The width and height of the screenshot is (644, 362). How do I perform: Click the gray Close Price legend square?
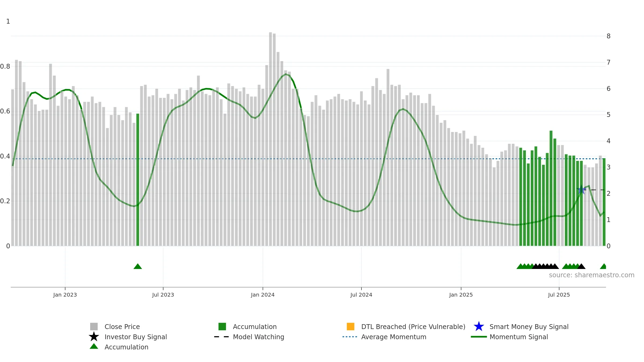[94, 326]
